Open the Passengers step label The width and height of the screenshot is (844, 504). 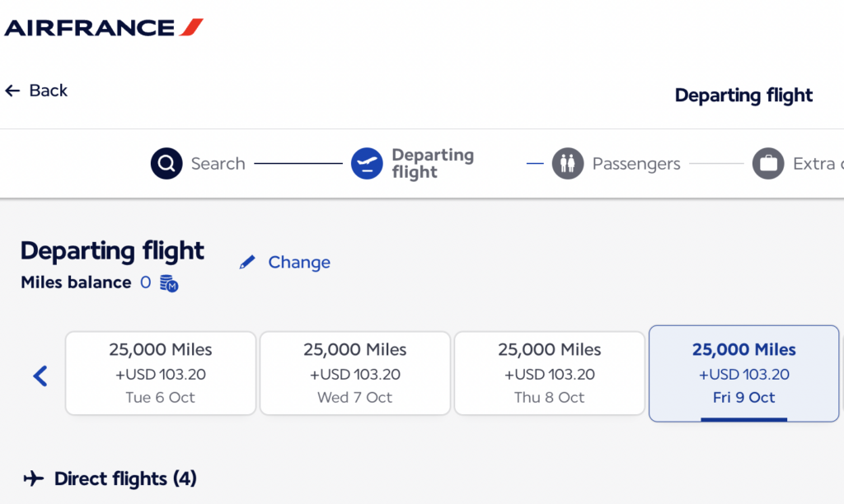pyautogui.click(x=636, y=164)
